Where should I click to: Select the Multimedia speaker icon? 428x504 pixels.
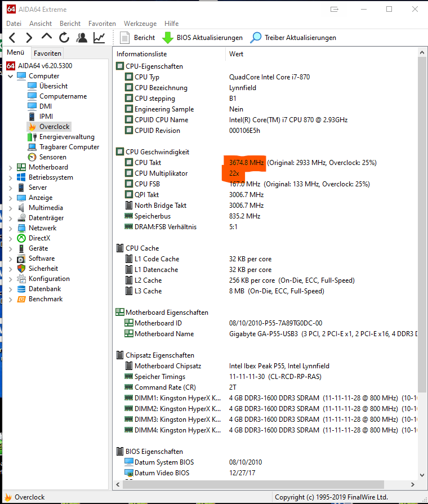(21, 208)
